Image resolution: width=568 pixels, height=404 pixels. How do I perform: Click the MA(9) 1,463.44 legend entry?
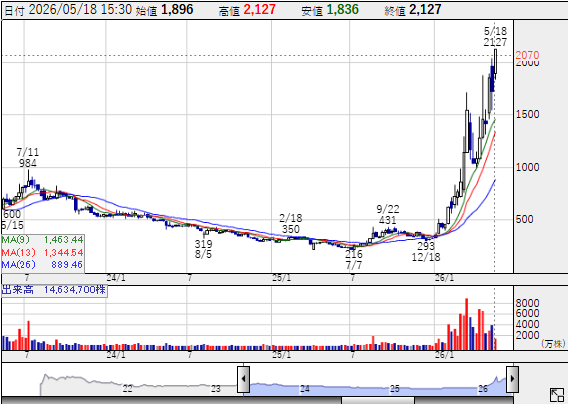[42, 240]
